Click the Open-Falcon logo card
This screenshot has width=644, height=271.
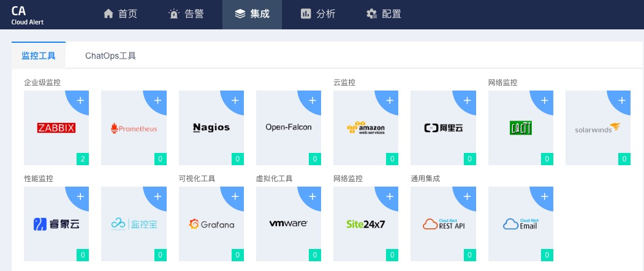point(289,127)
